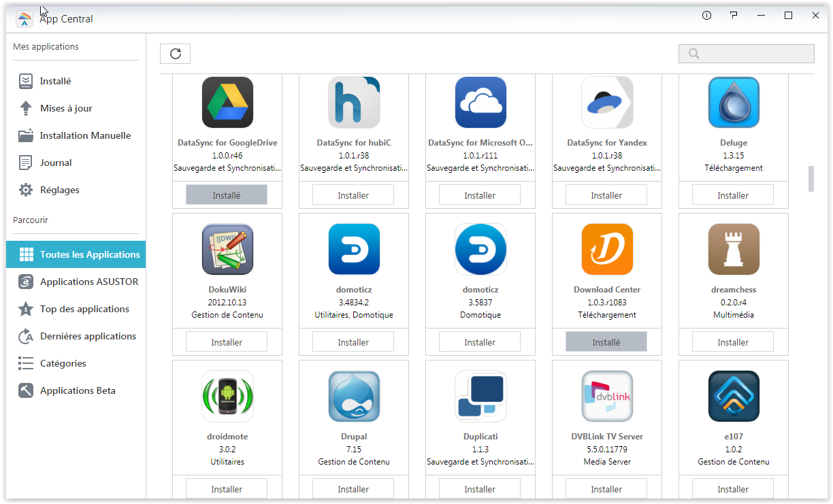Viewport: 833px width, 504px height.
Task: Browse Applications ASUSTOR
Action: pyautogui.click(x=76, y=282)
